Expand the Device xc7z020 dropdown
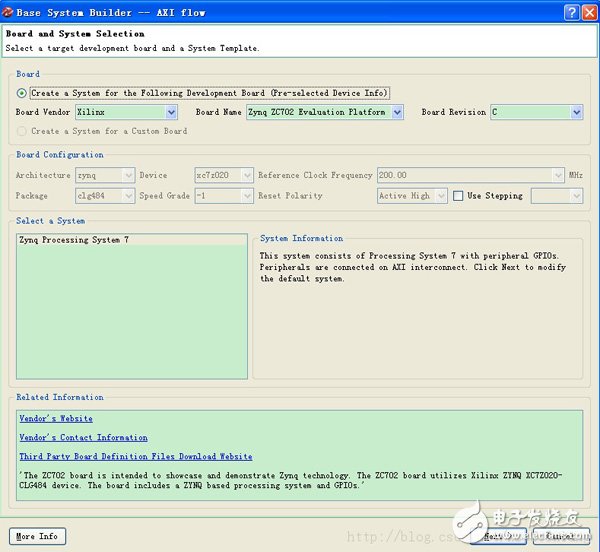600x552 pixels. tap(247, 175)
